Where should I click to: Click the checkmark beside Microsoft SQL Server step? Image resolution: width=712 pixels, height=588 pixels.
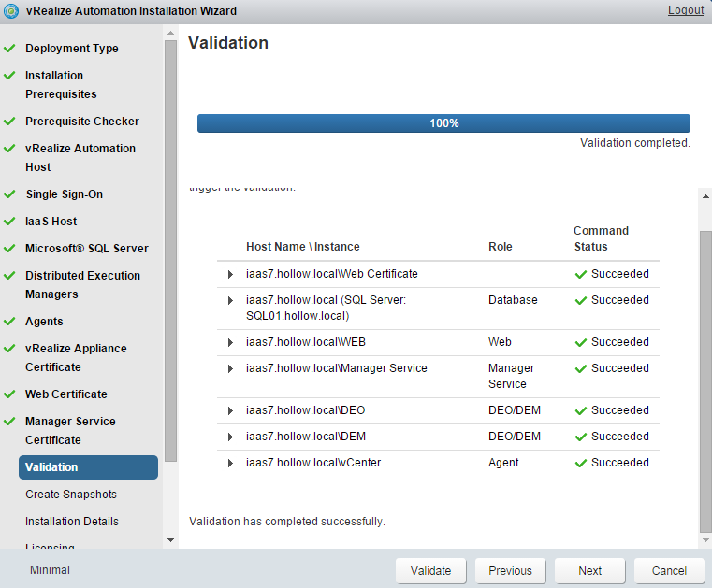[9, 249]
